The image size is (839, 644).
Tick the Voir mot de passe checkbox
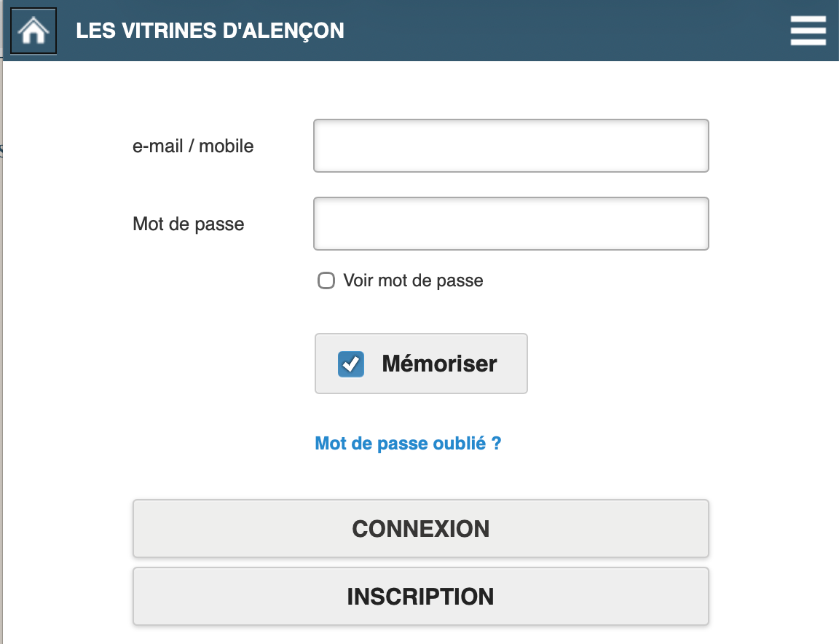[326, 280]
